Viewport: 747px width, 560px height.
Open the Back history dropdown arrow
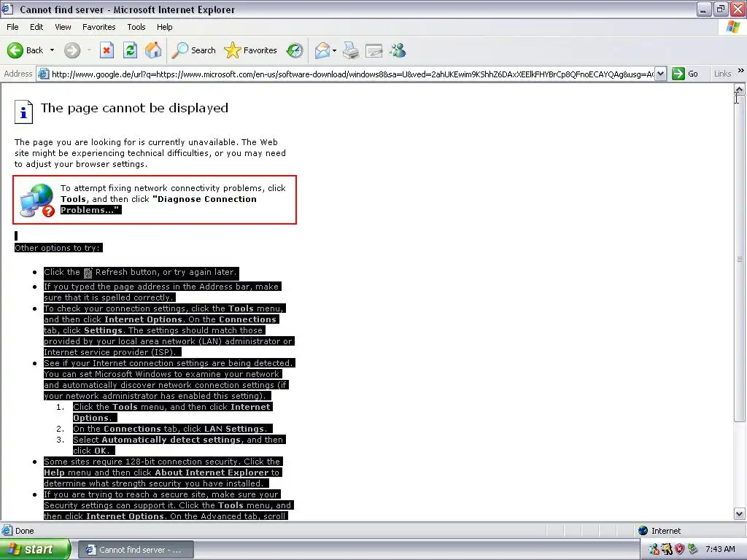tap(52, 50)
